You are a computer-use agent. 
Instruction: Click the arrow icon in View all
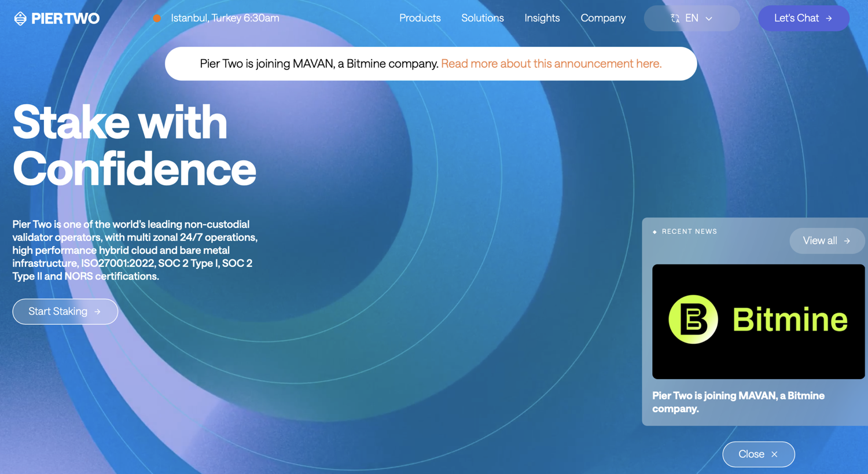847,241
